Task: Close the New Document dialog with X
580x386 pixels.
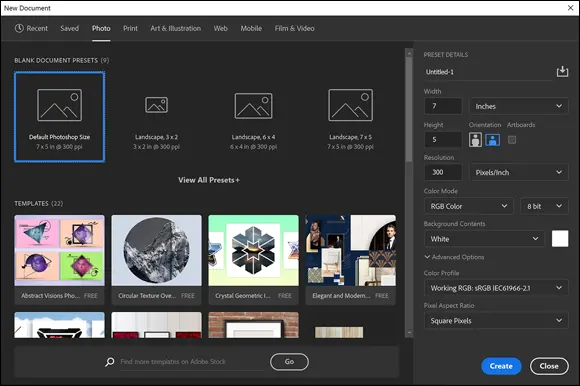Action: point(570,8)
